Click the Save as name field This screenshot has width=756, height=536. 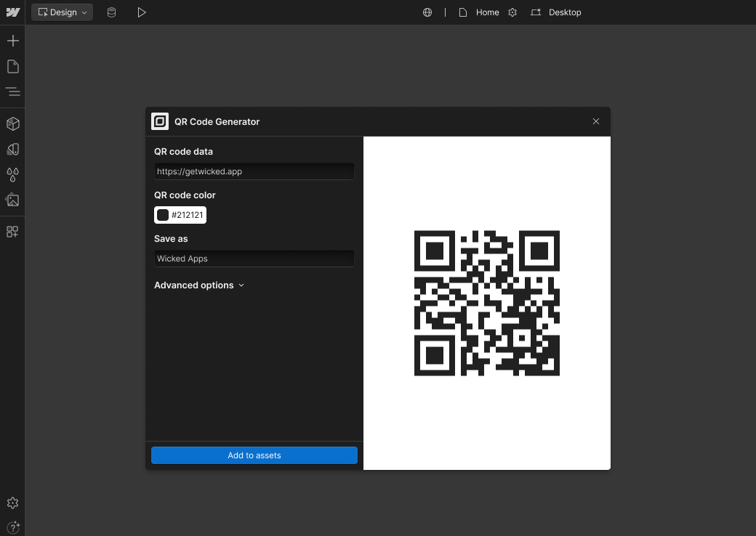[x=254, y=259]
